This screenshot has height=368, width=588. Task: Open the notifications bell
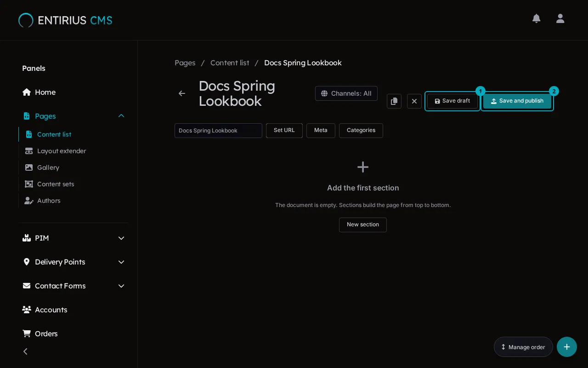click(x=536, y=18)
